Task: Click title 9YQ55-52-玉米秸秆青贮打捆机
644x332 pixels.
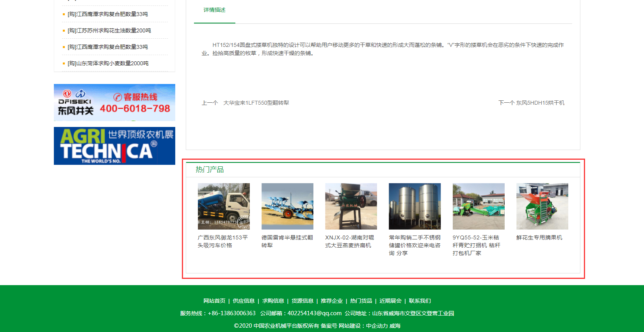Action: [x=477, y=245]
